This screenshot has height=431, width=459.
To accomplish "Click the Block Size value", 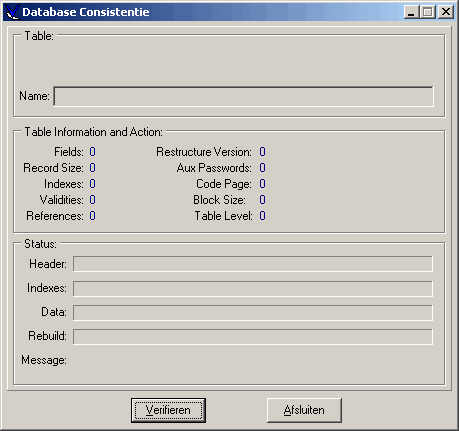I will pyautogui.click(x=262, y=200).
